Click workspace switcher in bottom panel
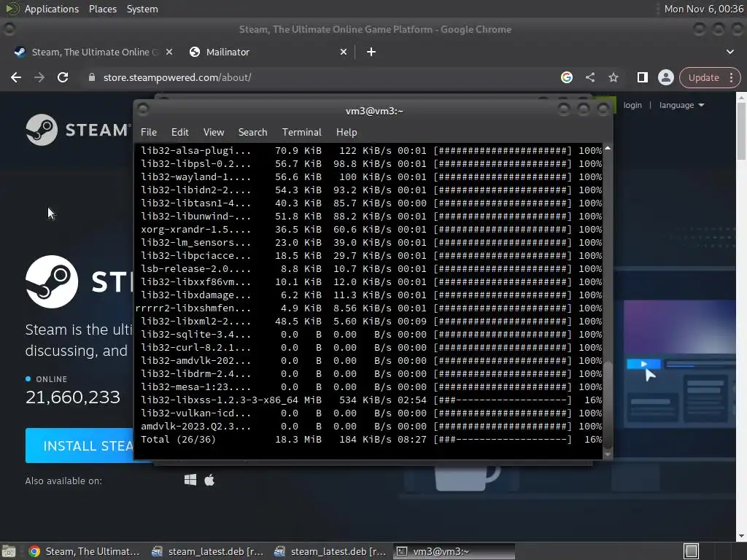This screenshot has width=747, height=560. click(691, 551)
